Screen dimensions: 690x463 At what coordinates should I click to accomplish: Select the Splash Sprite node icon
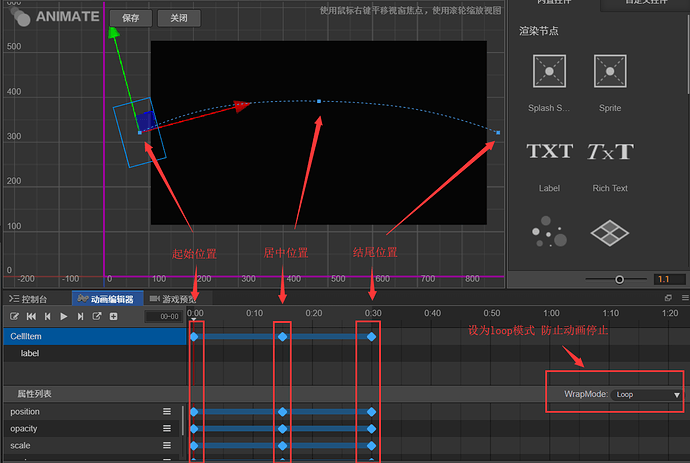pyautogui.click(x=549, y=71)
